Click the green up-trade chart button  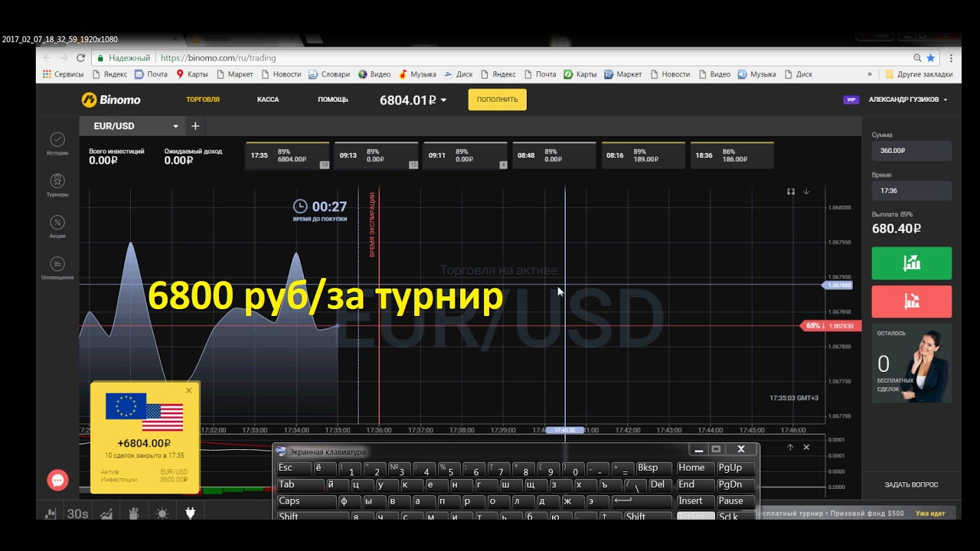pyautogui.click(x=912, y=263)
